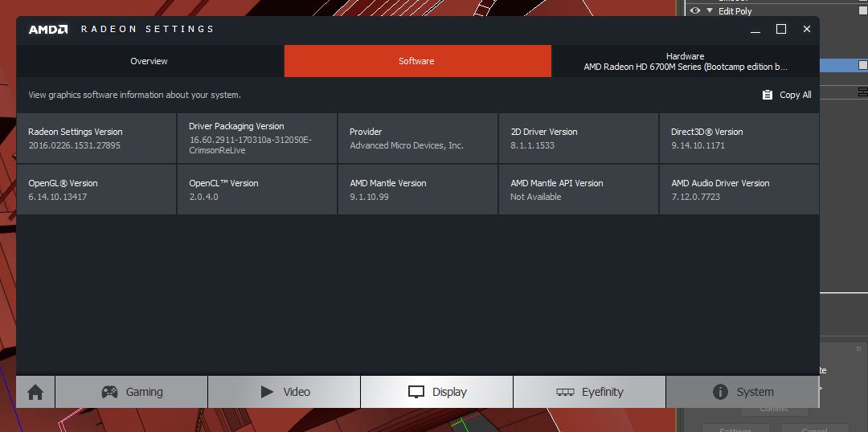Select the Provider tile
Viewport: 868px width, 432px height.
click(x=418, y=138)
